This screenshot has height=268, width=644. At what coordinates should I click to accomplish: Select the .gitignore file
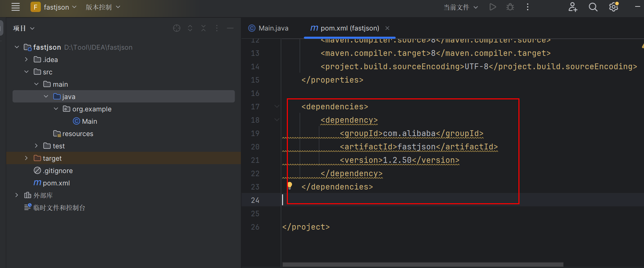53,171
